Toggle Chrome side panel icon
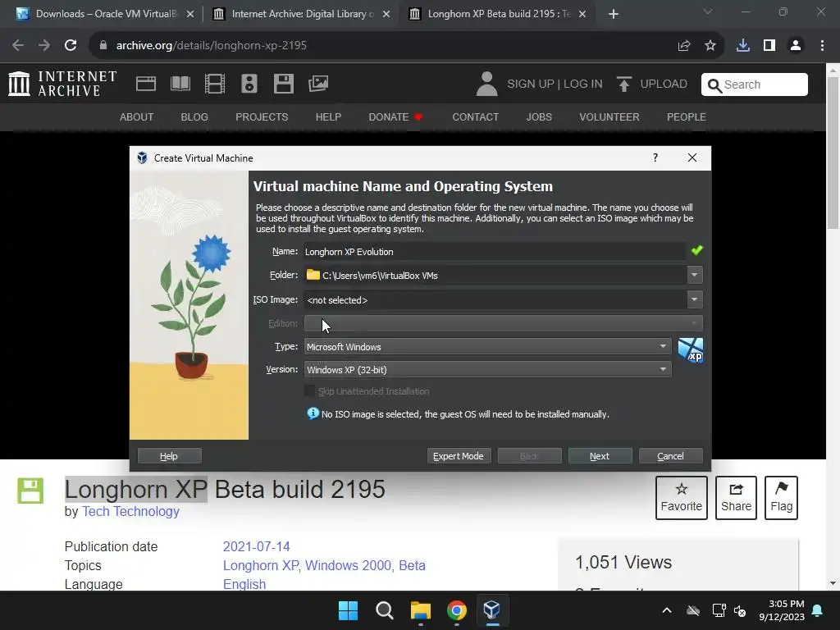Image resolution: width=840 pixels, height=630 pixels. click(769, 46)
